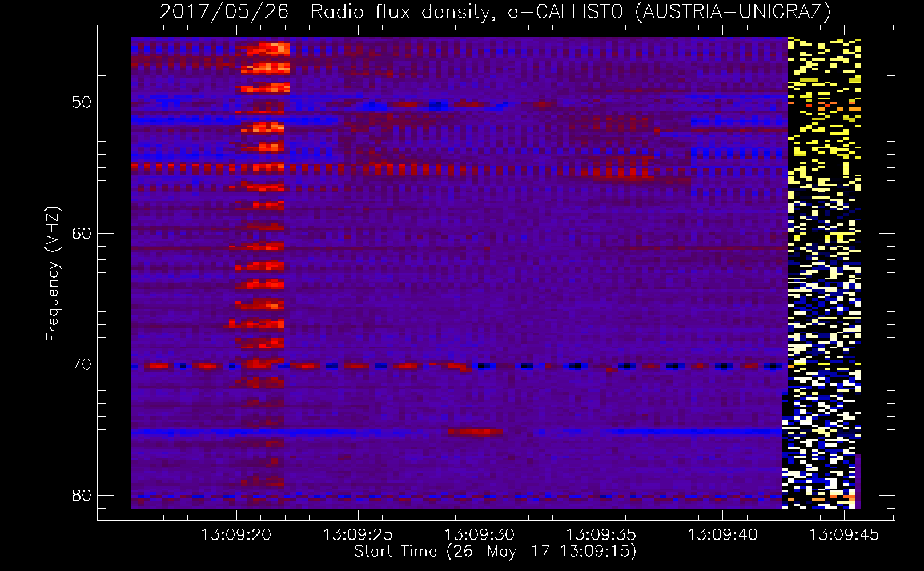Click the frequency tick label '70'

click(x=82, y=364)
